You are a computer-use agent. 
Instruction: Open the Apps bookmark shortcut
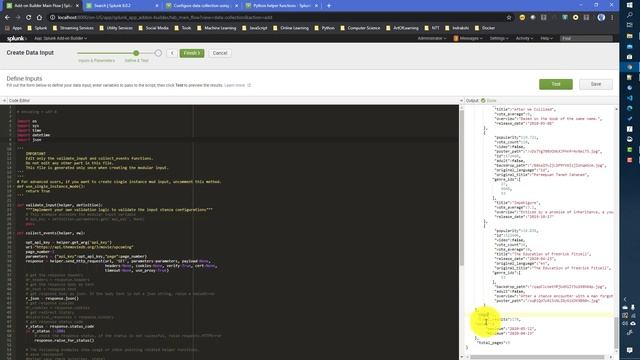(x=14, y=28)
